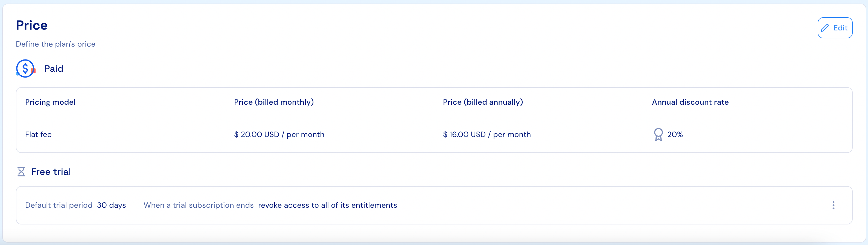Screen dimensions: 868x245
Task: Select the dollar coin icon beside Paid
Action: (25, 69)
